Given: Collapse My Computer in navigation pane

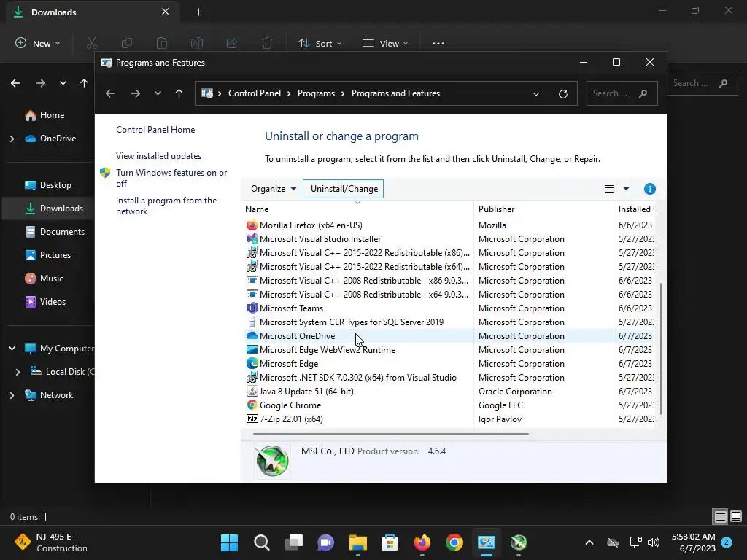Looking at the screenshot, I should click(12, 349).
